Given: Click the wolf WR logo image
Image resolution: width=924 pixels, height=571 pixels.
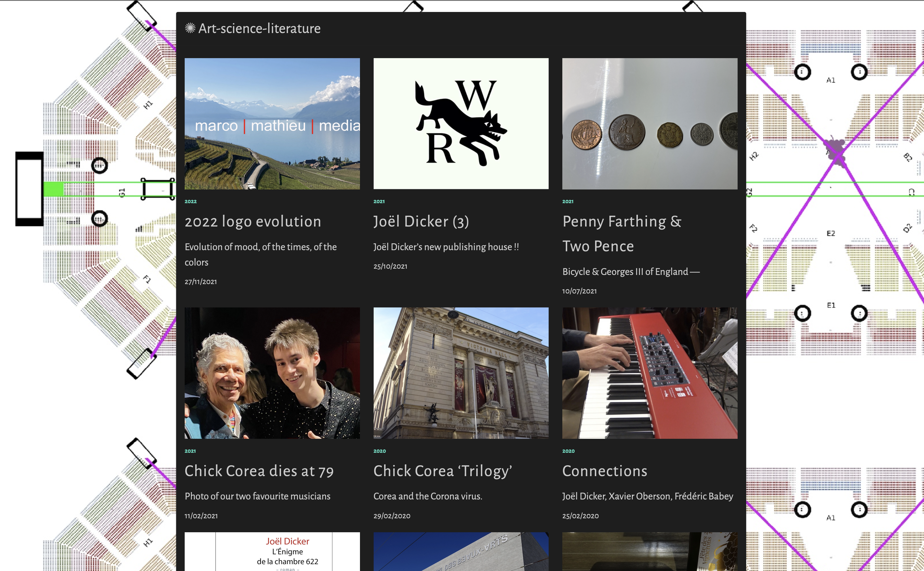Looking at the screenshot, I should (x=461, y=123).
